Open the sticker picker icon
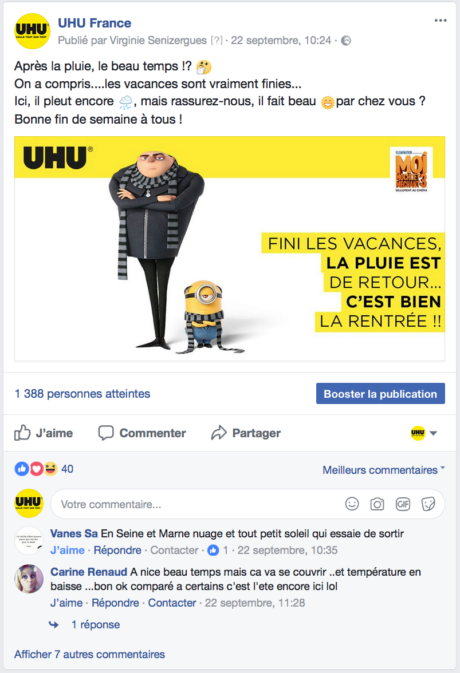Viewport: 460px width, 673px height. click(428, 504)
